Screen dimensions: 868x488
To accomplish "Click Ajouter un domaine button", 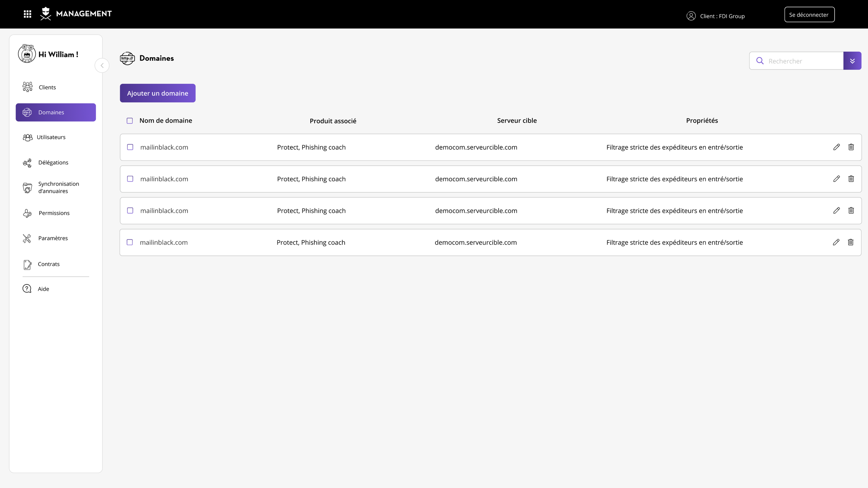I will pos(158,93).
